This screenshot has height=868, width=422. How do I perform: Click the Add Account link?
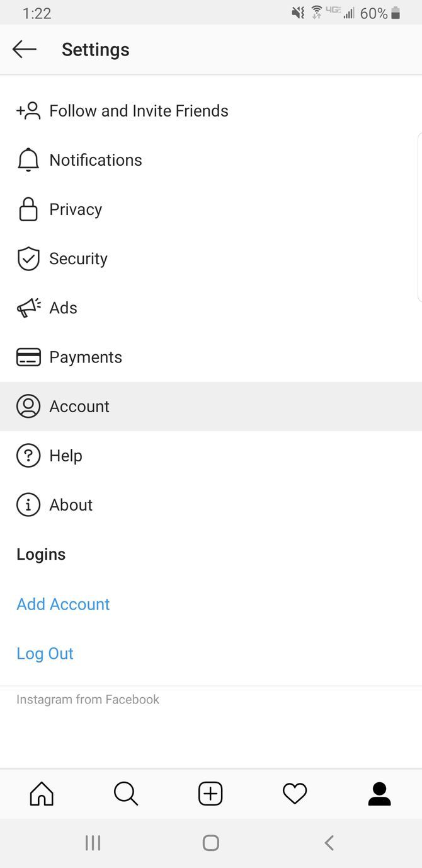(63, 604)
